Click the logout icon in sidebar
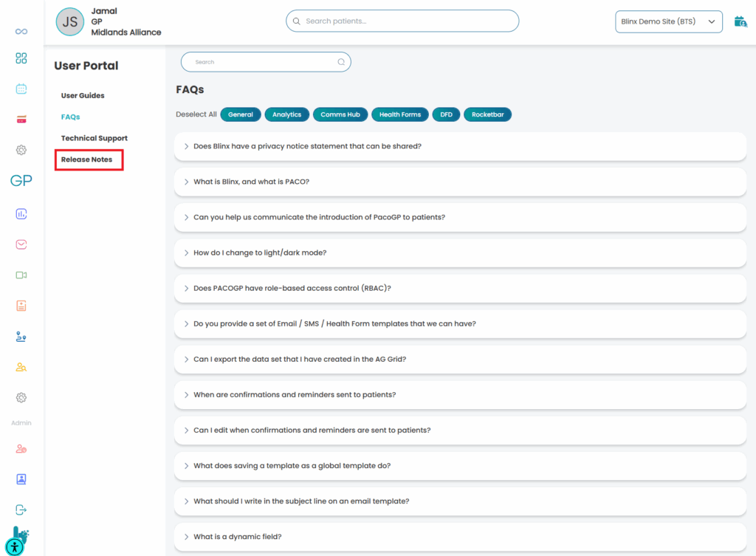756x556 pixels. (x=21, y=509)
